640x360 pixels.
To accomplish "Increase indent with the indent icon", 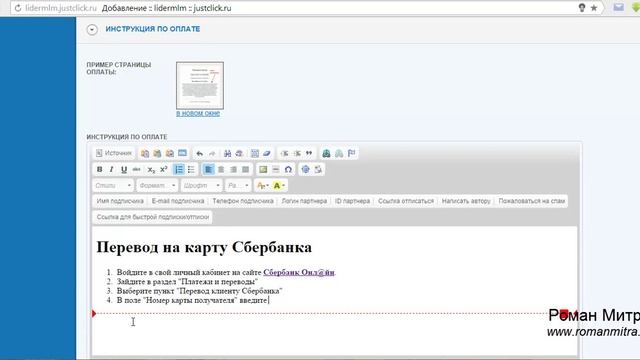I will click(297, 153).
